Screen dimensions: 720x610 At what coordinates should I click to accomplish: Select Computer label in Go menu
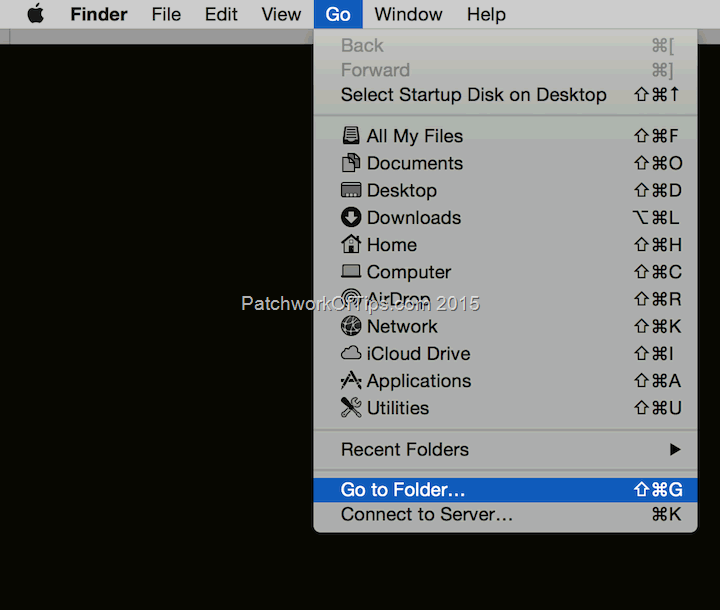(409, 272)
